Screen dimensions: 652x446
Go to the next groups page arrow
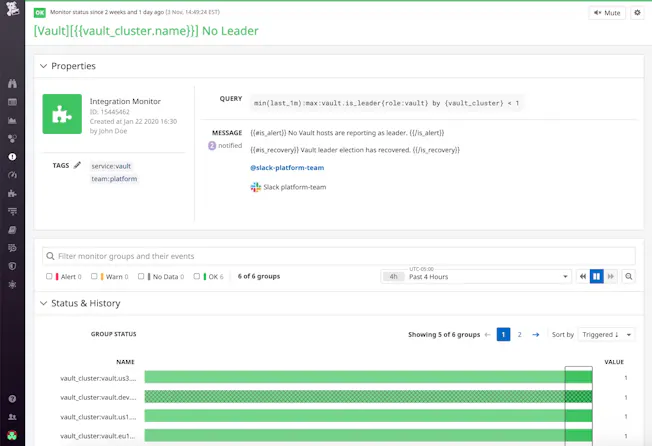click(x=536, y=335)
